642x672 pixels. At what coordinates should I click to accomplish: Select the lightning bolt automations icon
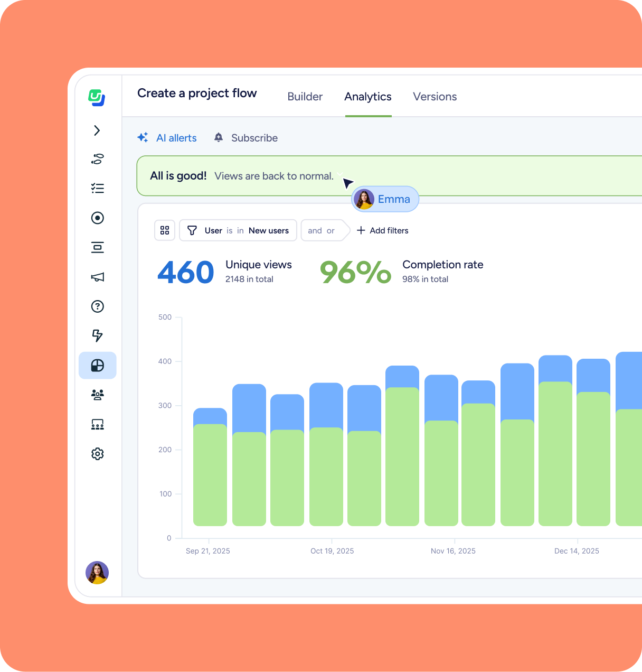97,335
